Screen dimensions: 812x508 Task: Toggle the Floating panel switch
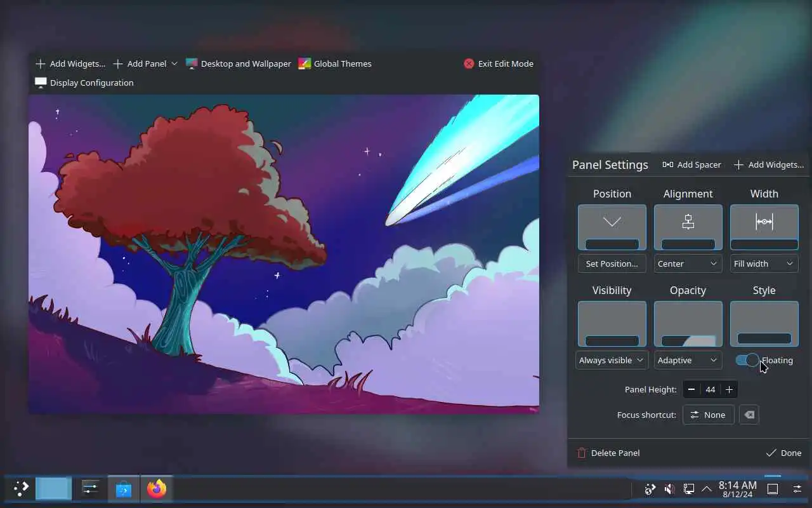tap(747, 360)
